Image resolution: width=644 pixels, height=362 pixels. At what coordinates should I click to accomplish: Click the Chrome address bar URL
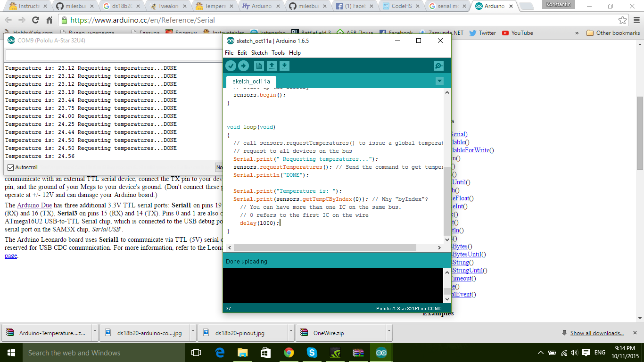point(142,20)
